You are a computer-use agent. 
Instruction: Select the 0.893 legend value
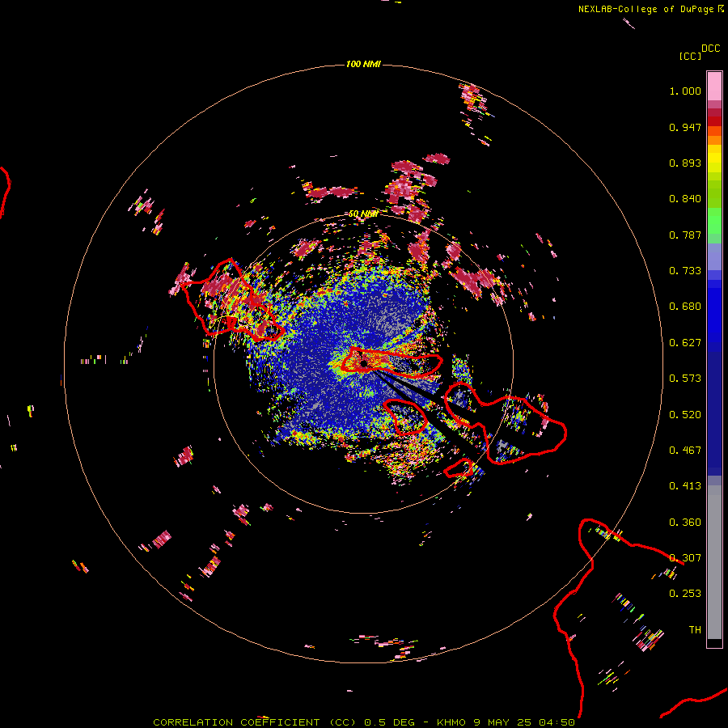pyautogui.click(x=685, y=163)
